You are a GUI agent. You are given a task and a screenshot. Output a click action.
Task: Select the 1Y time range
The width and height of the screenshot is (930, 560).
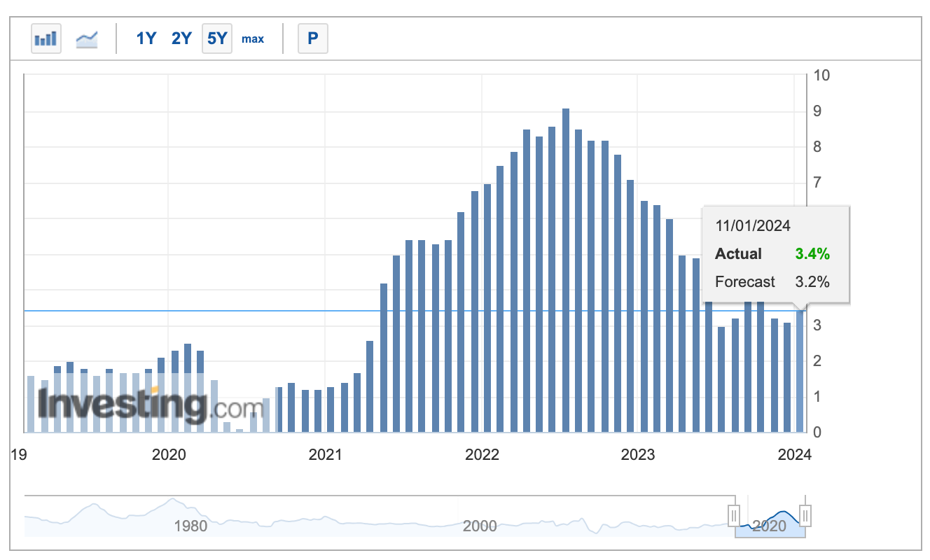[x=146, y=38]
